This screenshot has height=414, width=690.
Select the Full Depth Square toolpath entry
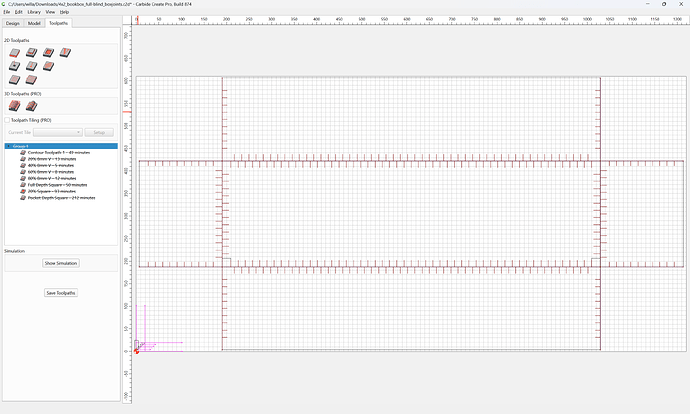pos(57,185)
